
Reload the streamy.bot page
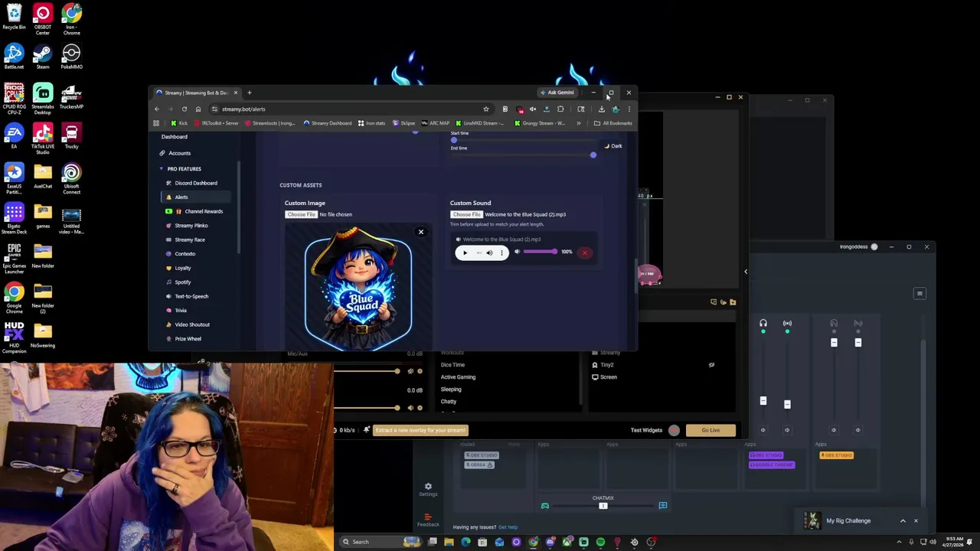coord(184,109)
